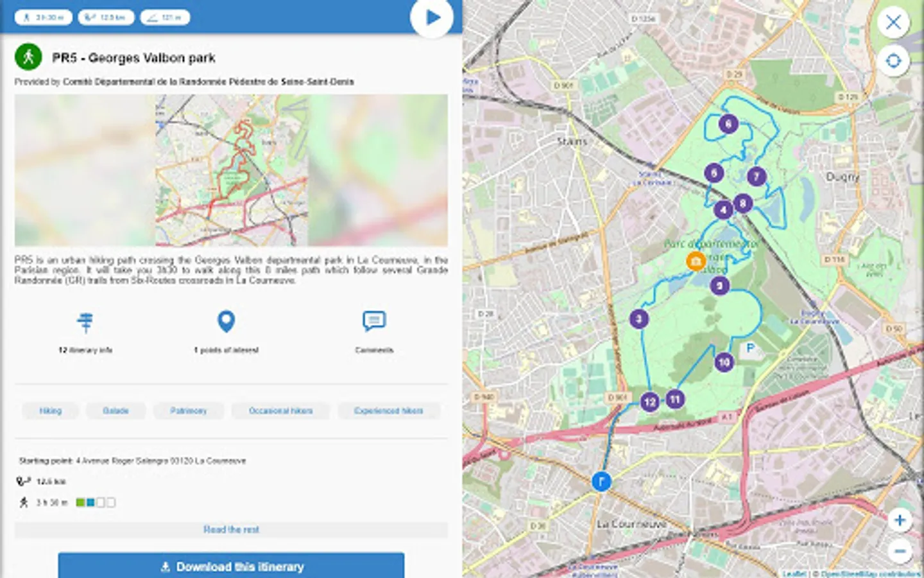The height and width of the screenshot is (578, 924).
Task: Select waypoint marker 10 on the map
Action: (x=724, y=362)
